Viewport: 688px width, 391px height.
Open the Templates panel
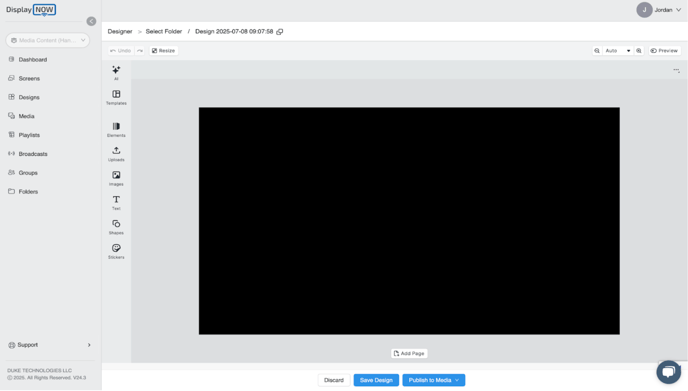(116, 97)
